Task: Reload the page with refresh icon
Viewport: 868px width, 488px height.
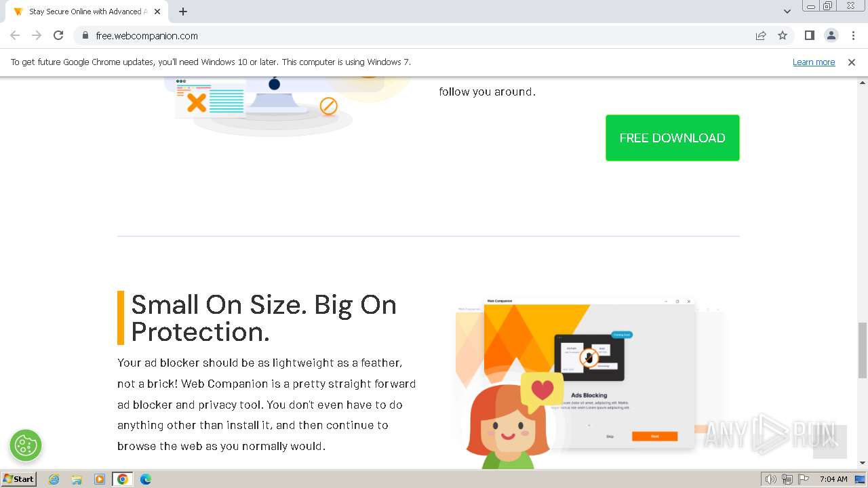Action: pos(58,35)
